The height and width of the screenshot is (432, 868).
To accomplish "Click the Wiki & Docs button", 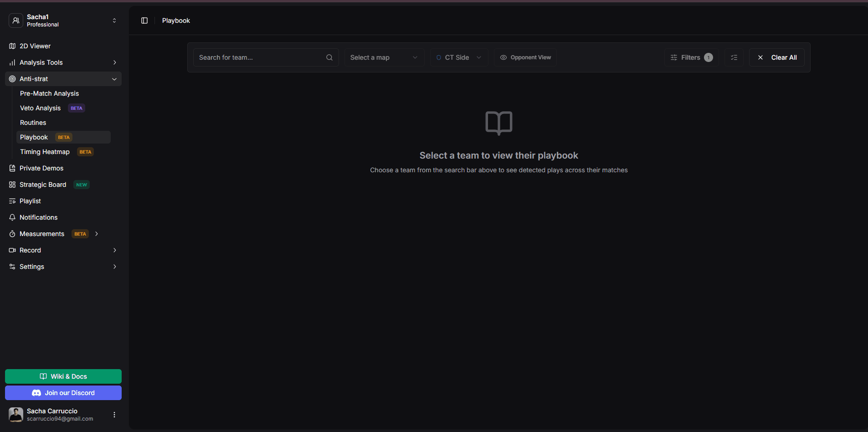I will (x=63, y=376).
